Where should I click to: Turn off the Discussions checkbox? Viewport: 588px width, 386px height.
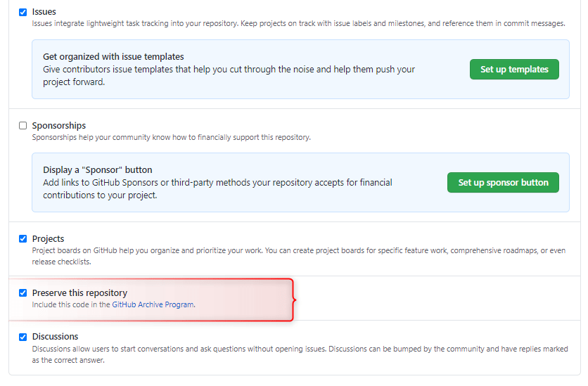[23, 336]
